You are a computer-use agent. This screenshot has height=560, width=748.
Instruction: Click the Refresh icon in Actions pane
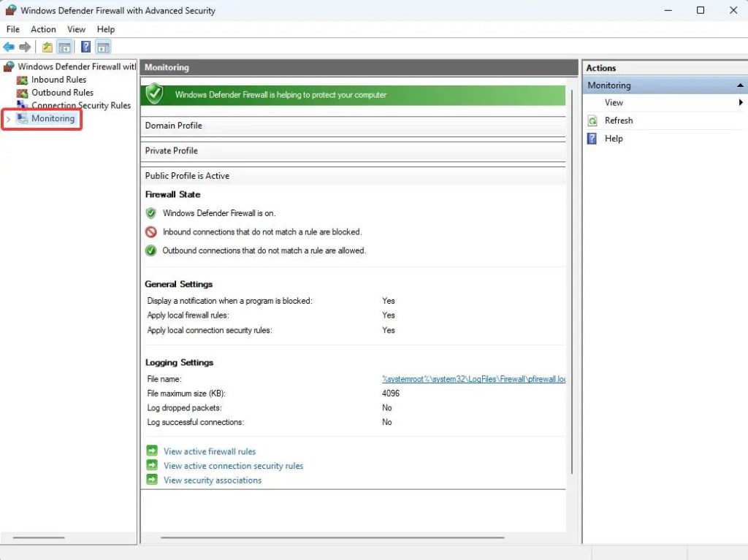point(592,120)
